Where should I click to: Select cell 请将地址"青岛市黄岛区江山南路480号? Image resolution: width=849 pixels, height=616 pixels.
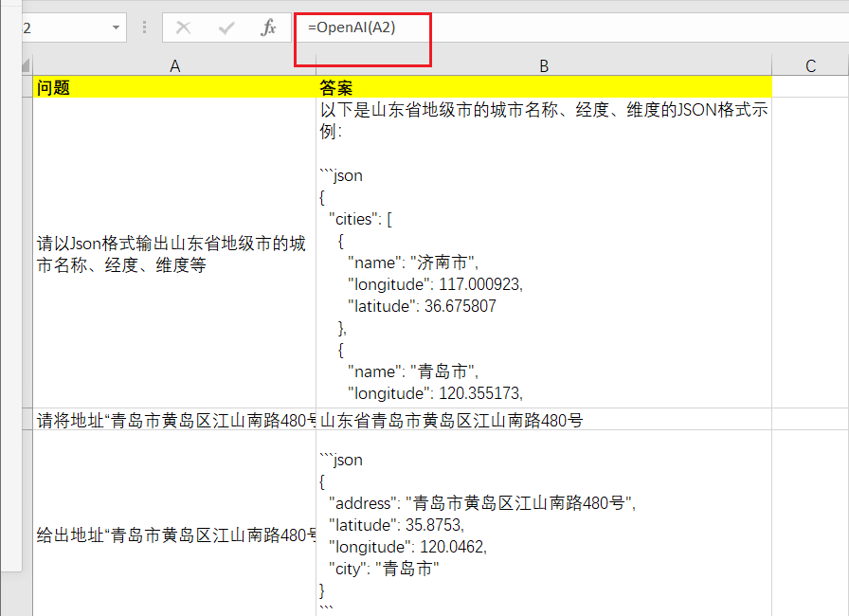[x=174, y=420]
